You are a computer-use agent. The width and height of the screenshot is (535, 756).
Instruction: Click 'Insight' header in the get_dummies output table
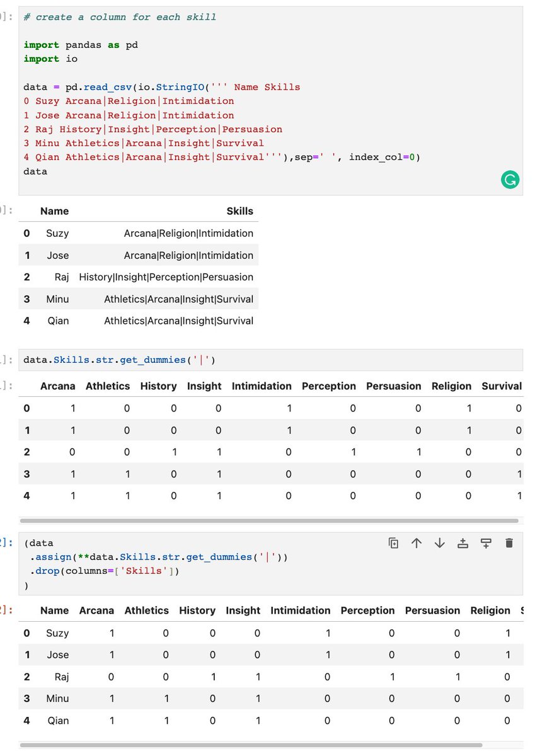[x=204, y=386]
